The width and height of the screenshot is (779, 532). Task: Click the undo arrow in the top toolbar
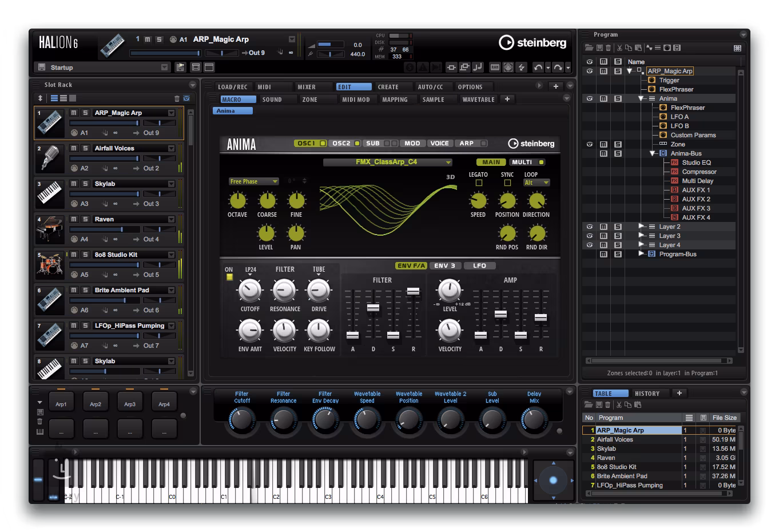click(x=538, y=68)
